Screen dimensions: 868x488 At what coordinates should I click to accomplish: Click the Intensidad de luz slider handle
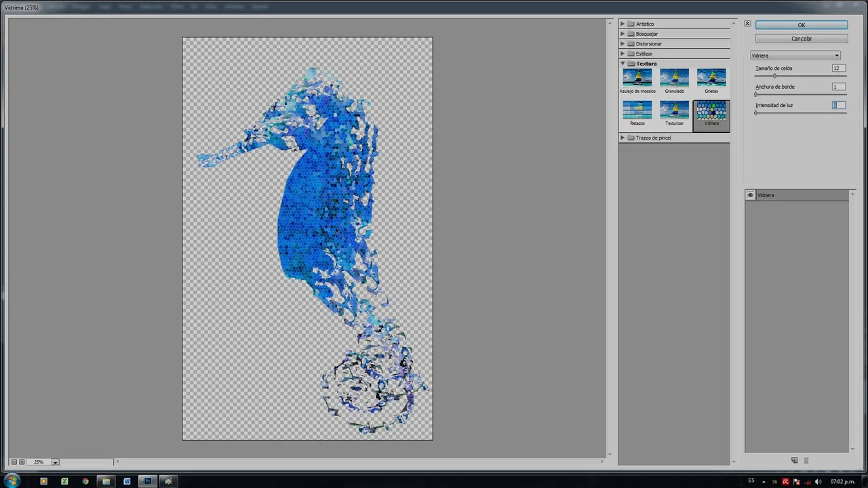pyautogui.click(x=756, y=112)
